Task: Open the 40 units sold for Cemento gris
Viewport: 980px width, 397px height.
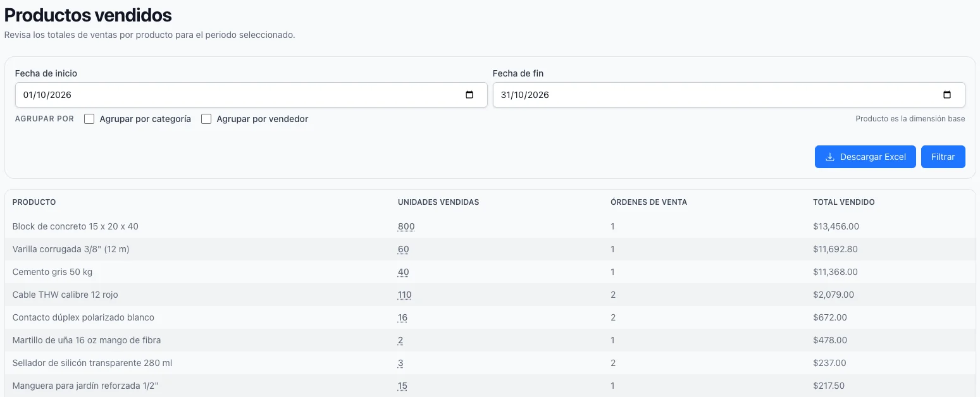Action: click(404, 272)
